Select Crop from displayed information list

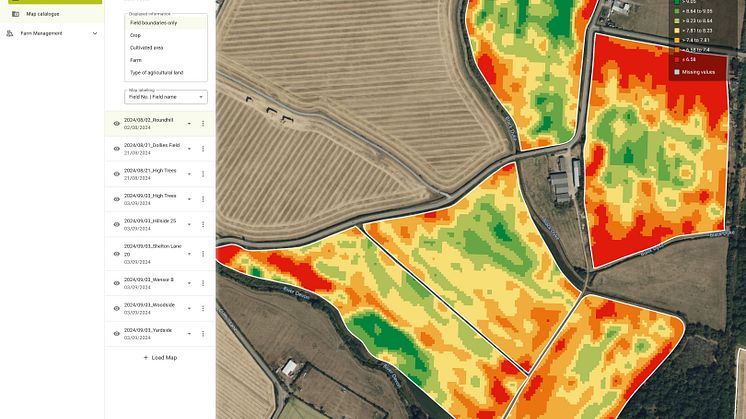pos(136,35)
